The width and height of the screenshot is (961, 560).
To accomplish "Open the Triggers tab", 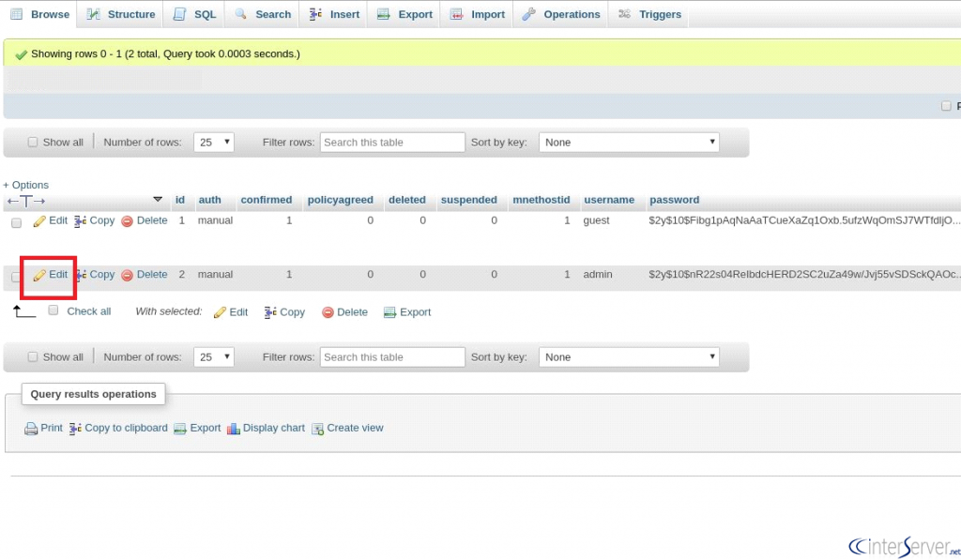I will (649, 14).
